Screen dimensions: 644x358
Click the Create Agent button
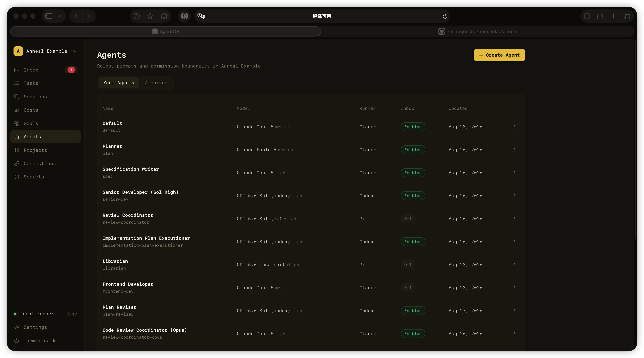(x=499, y=55)
